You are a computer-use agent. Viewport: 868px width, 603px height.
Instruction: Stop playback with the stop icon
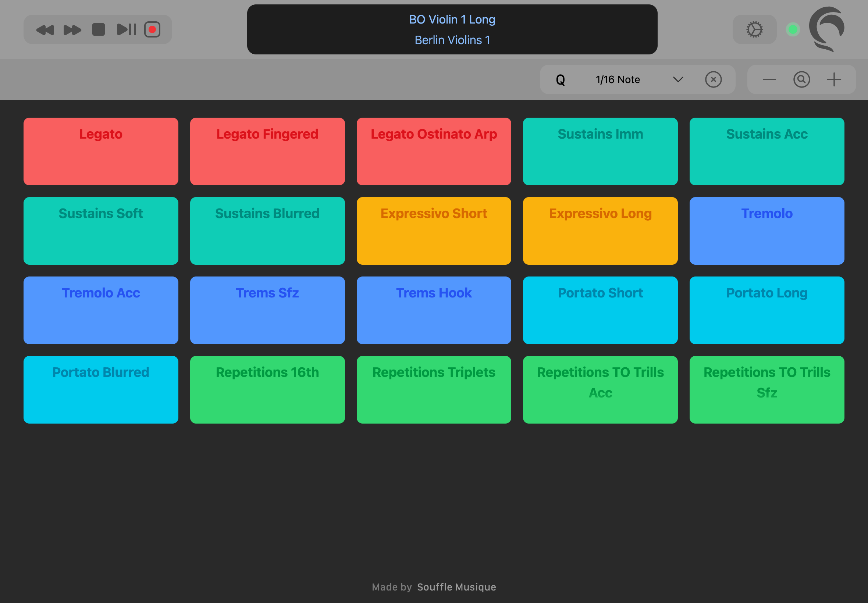[x=99, y=29]
